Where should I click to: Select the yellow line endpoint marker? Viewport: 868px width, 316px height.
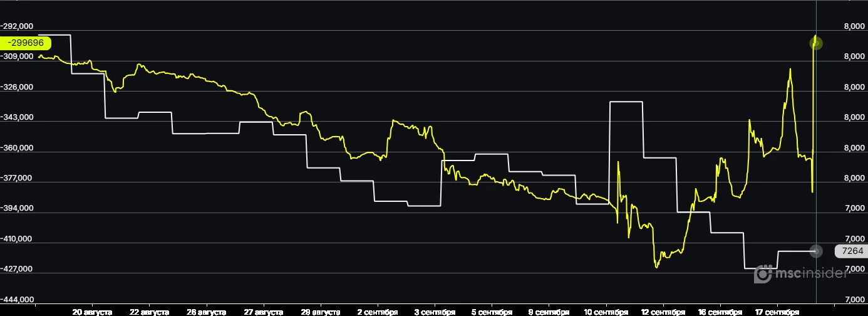coord(815,43)
